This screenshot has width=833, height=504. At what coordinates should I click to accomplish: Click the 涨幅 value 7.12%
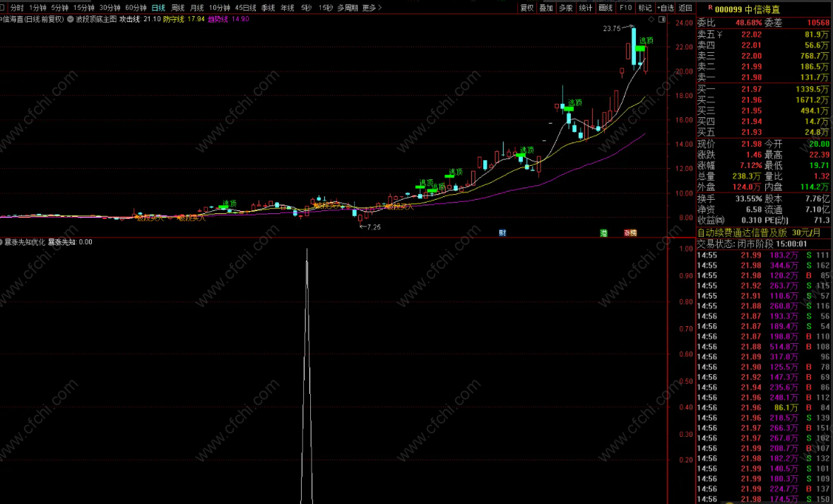(x=750, y=165)
